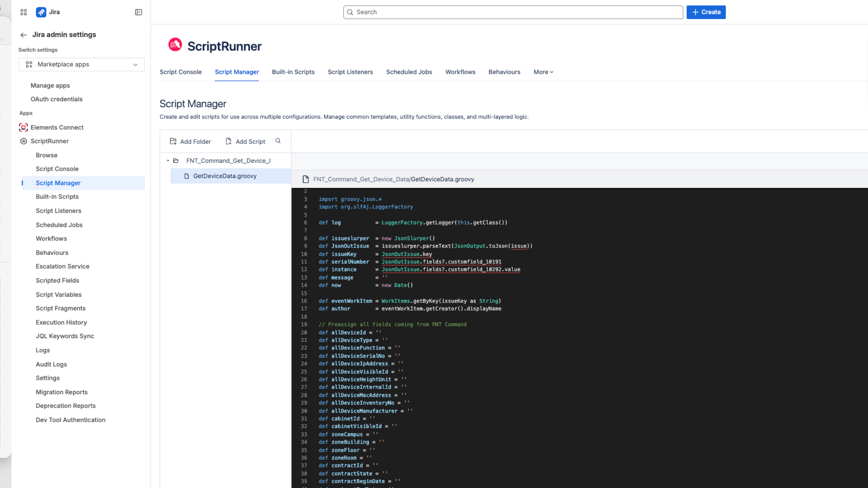Open Script Fragments in the sidebar

61,308
